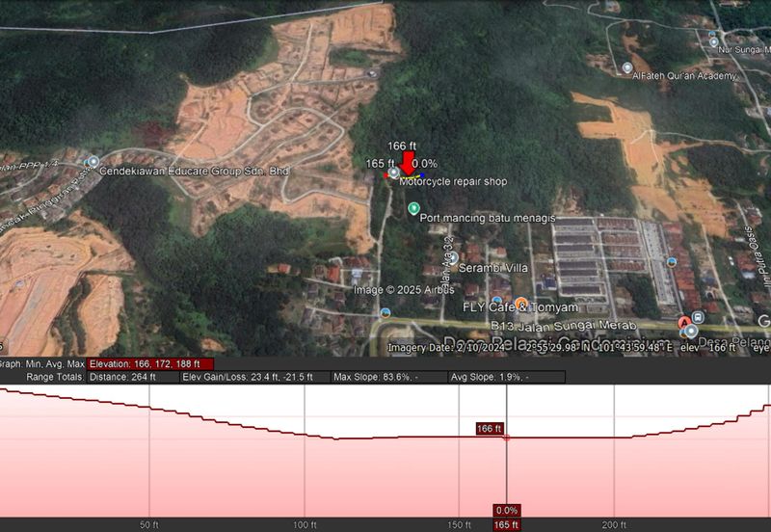
Task: Click the AlFateh Qur'an Academy label
Action: coord(684,76)
